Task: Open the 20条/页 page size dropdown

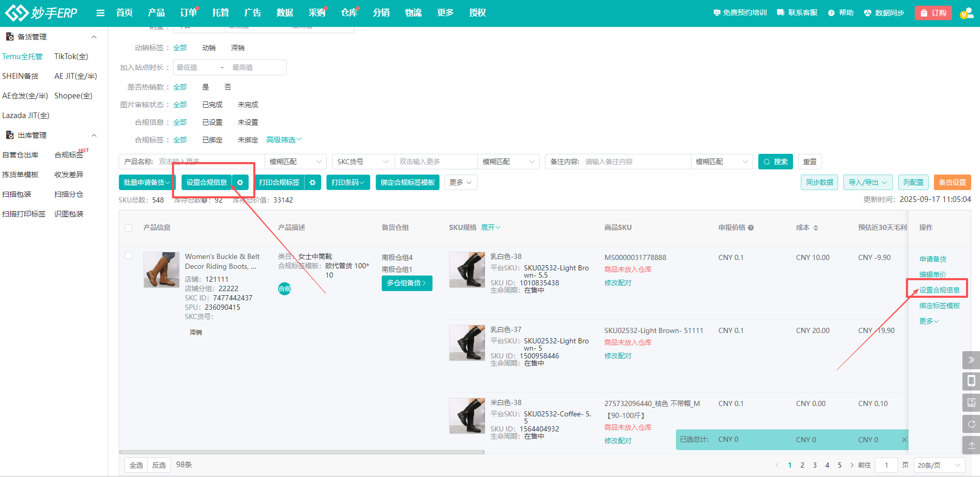Action: (939, 465)
